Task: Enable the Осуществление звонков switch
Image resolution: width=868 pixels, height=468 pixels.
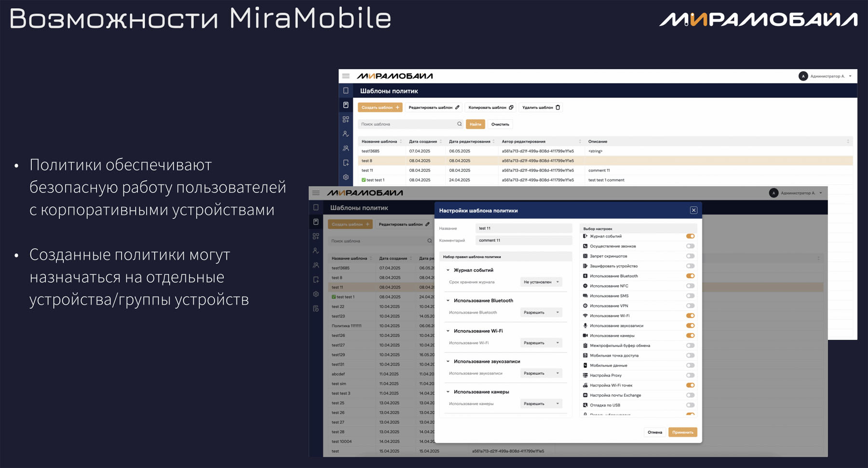Action: 691,246
